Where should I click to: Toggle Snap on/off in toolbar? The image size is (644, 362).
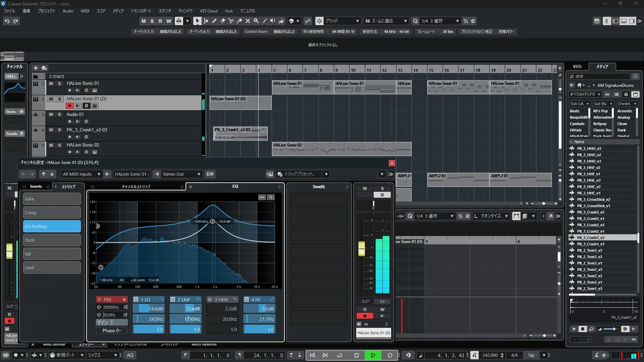pyautogui.click(x=319, y=21)
